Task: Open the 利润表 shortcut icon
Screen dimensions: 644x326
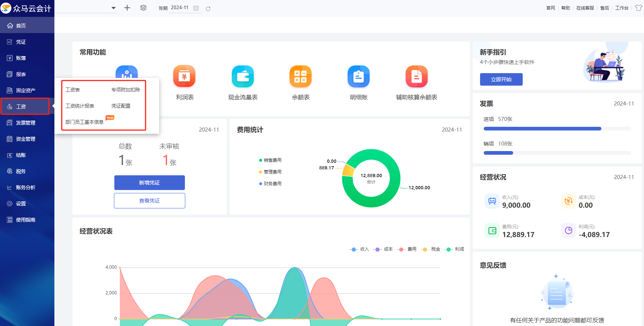Action: pos(185,76)
